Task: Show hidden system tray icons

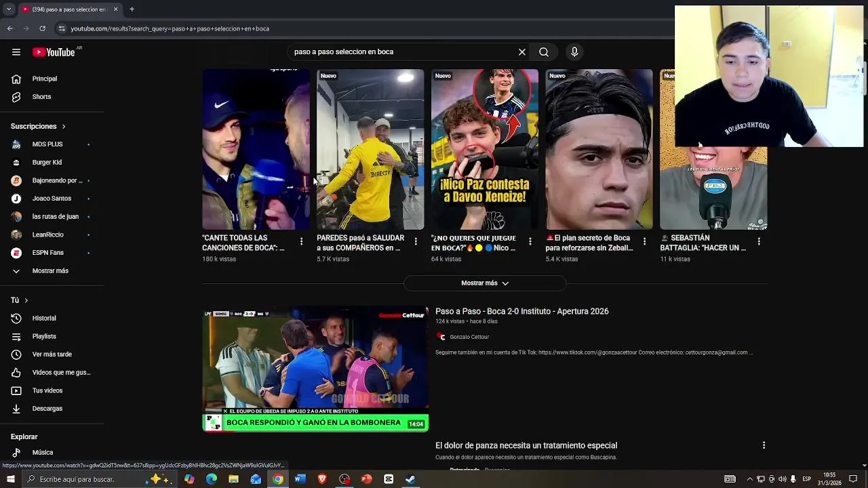Action: click(x=749, y=479)
